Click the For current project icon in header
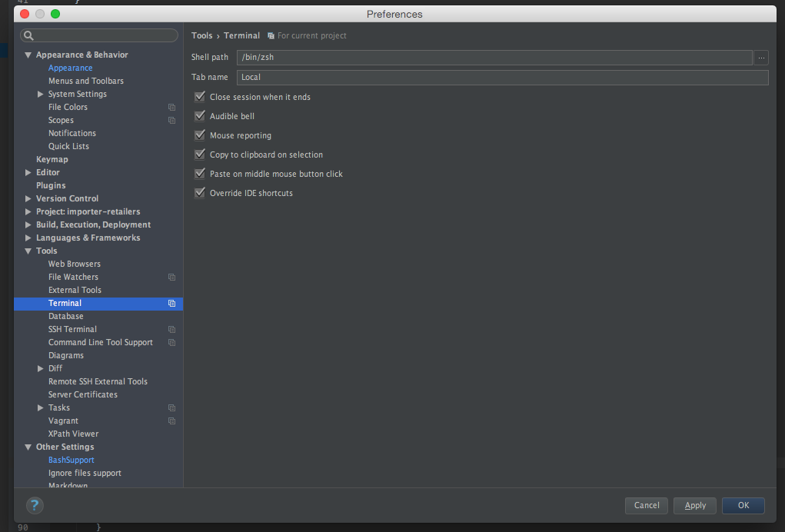785x532 pixels. (271, 36)
